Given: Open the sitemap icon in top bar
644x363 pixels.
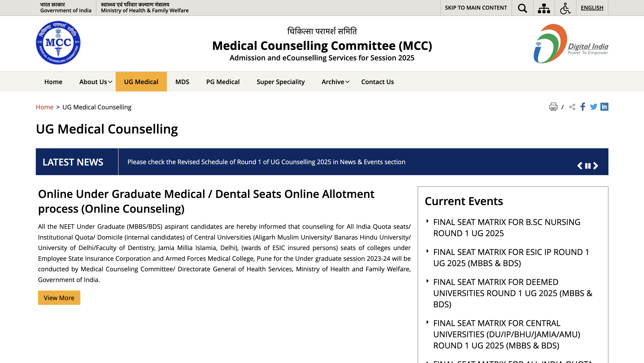Looking at the screenshot, I should click(544, 8).
